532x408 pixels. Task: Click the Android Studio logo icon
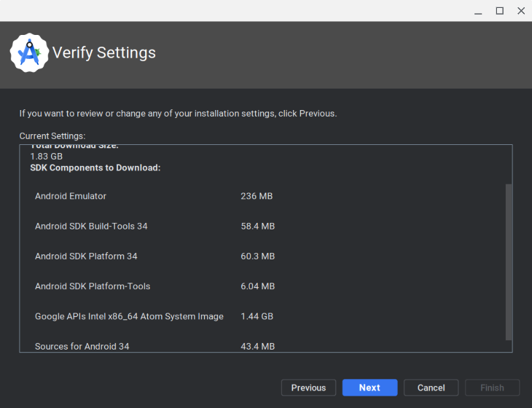tap(29, 52)
